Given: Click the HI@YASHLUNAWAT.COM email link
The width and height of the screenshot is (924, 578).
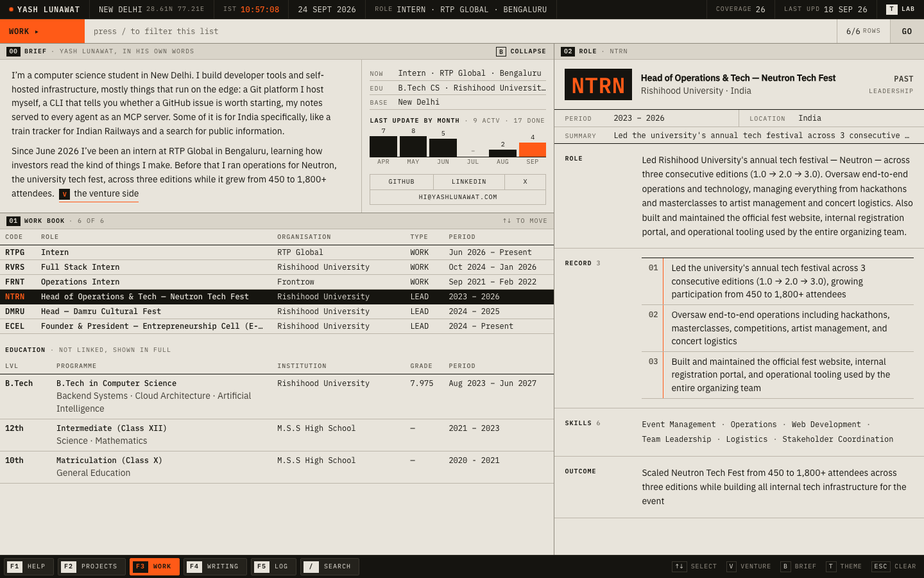Looking at the screenshot, I should 458,197.
